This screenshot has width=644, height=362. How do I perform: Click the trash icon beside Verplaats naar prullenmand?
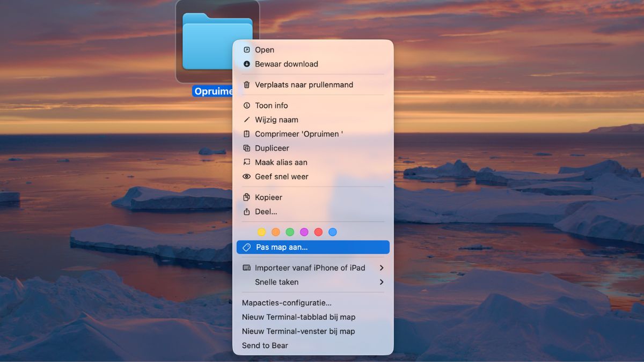247,85
